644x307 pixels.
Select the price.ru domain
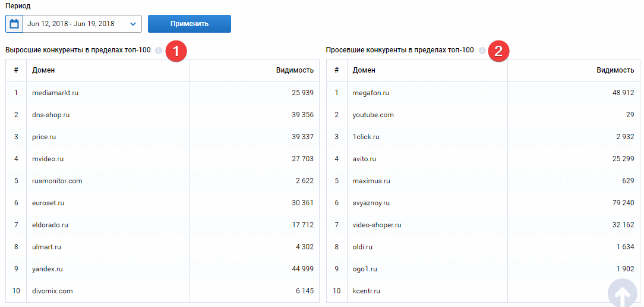[43, 137]
